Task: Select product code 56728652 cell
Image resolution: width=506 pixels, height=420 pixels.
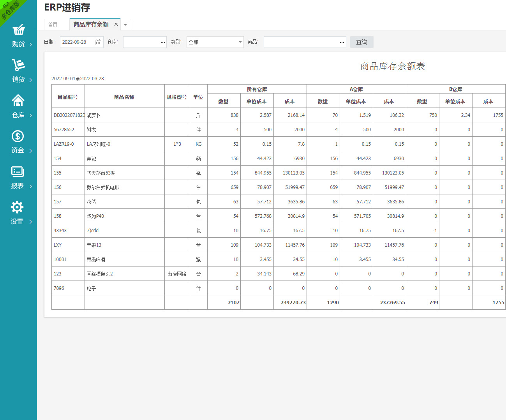Action: (x=68, y=130)
